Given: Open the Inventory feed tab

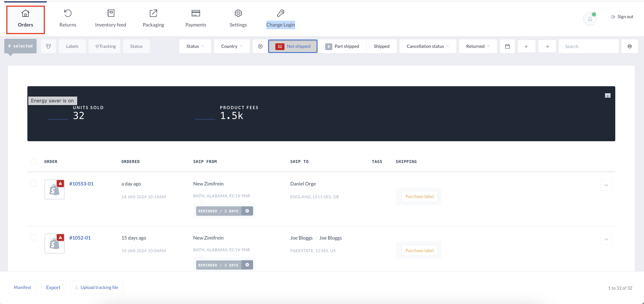Looking at the screenshot, I should 110,18.
